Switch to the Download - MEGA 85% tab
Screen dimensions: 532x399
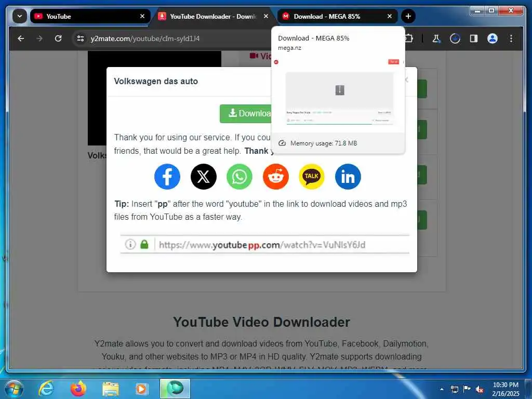tap(337, 16)
